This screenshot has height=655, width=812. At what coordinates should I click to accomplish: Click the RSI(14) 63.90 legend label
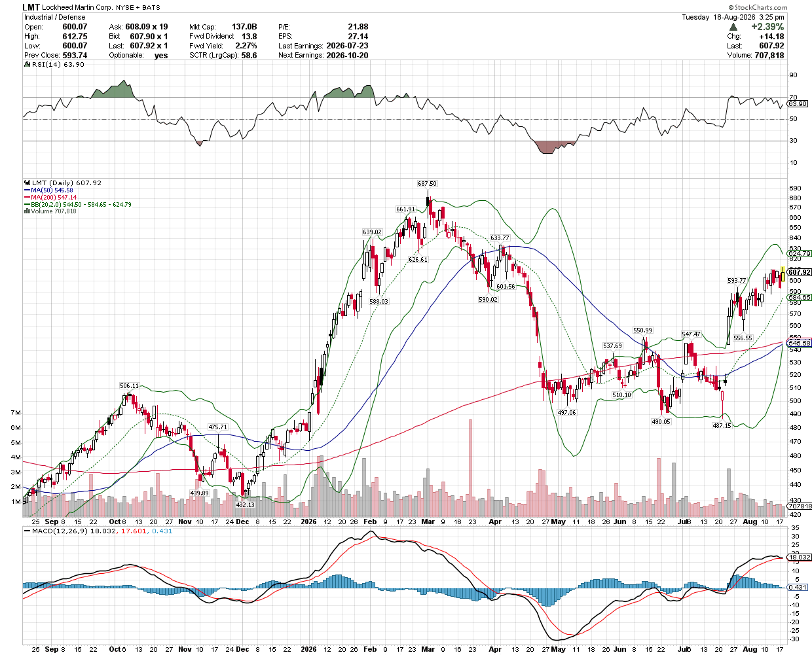[x=58, y=65]
